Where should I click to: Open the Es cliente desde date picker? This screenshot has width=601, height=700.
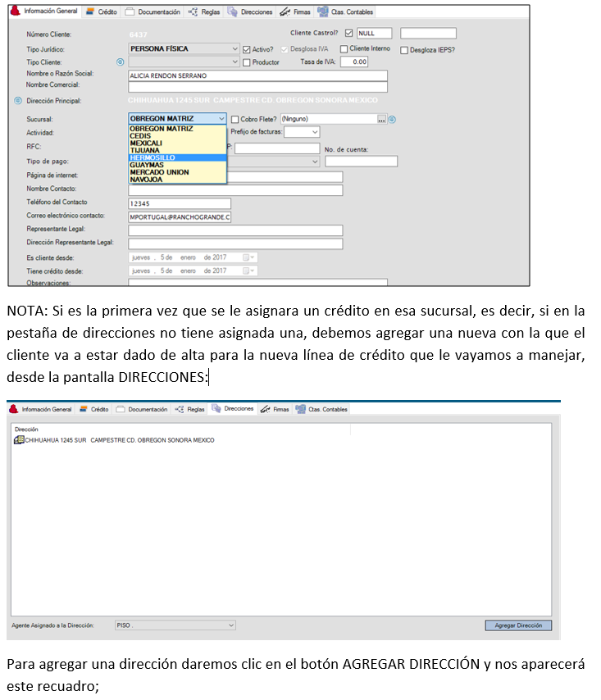click(248, 257)
